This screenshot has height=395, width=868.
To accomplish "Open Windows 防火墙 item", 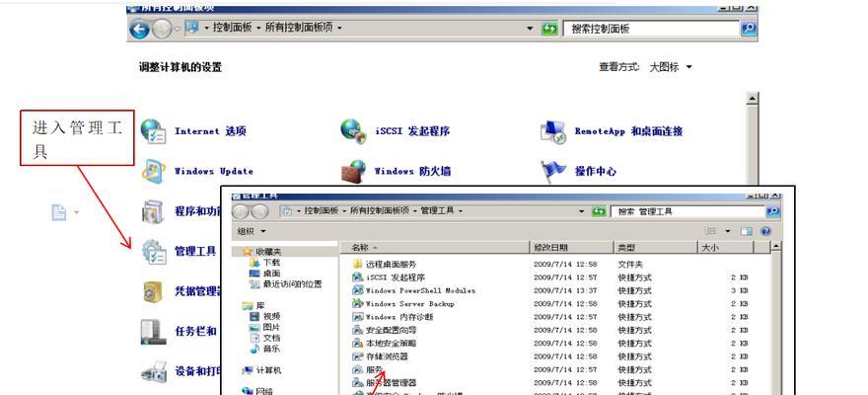I will pyautogui.click(x=396, y=171).
